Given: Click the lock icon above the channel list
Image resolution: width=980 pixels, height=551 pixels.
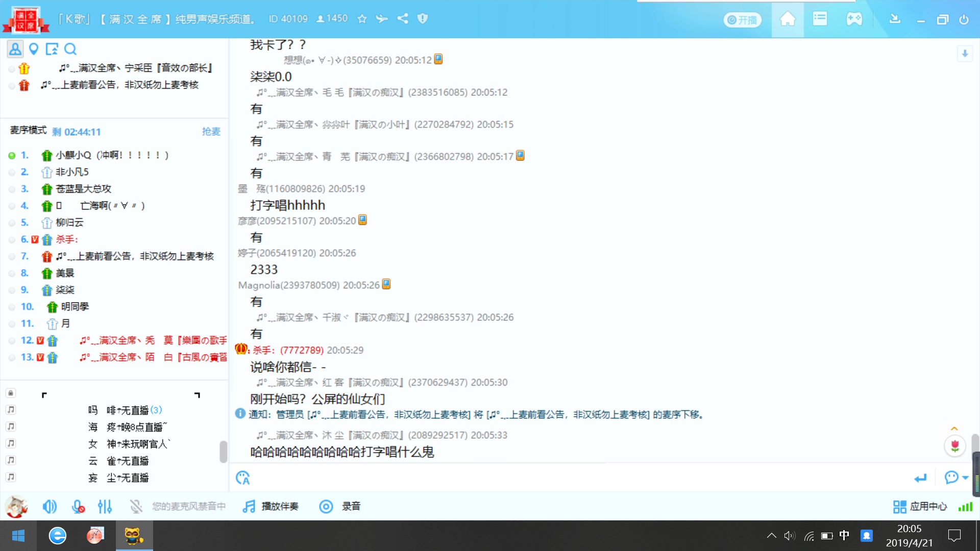Looking at the screenshot, I should point(11,393).
